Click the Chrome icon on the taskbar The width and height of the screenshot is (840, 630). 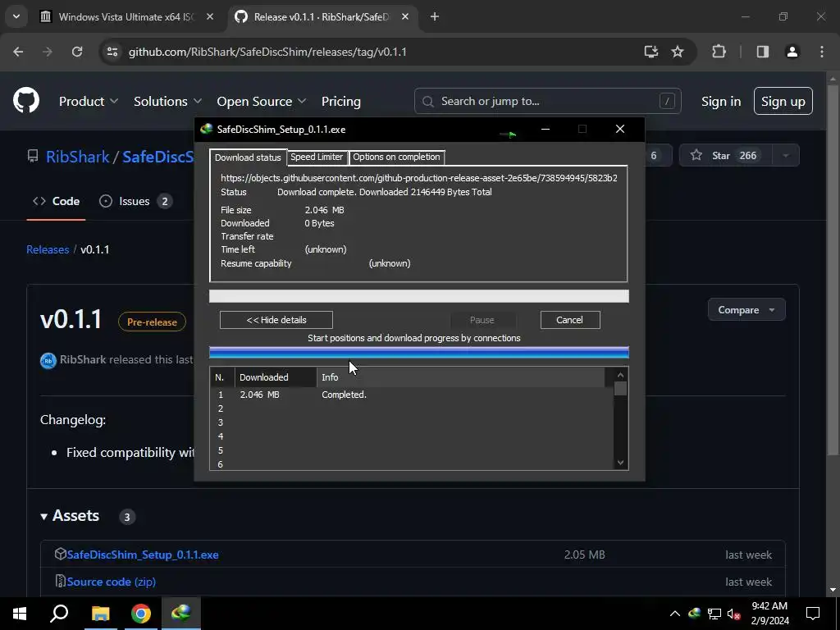[x=141, y=614]
